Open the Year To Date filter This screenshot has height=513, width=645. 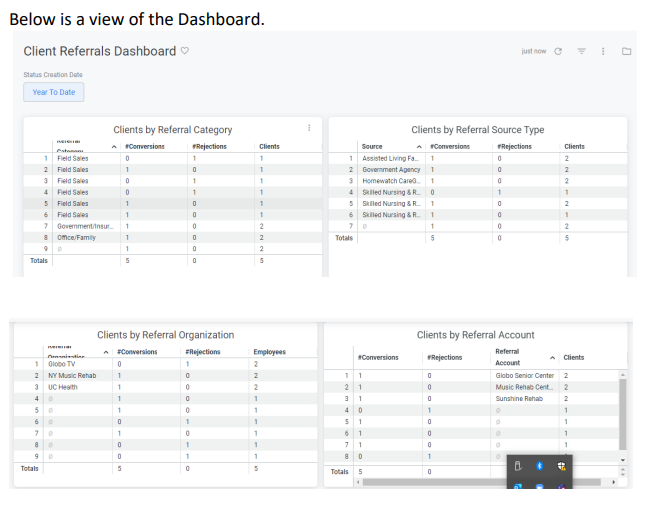[x=54, y=92]
